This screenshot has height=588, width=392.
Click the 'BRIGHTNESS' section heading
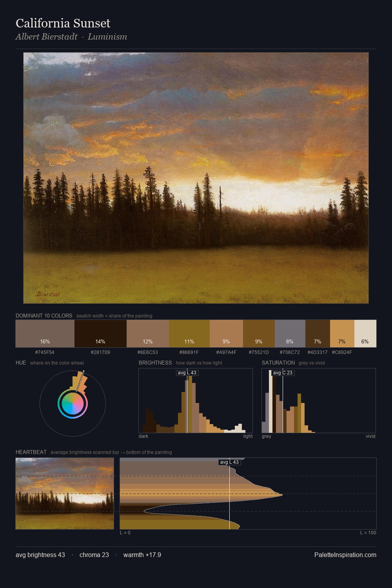(155, 363)
